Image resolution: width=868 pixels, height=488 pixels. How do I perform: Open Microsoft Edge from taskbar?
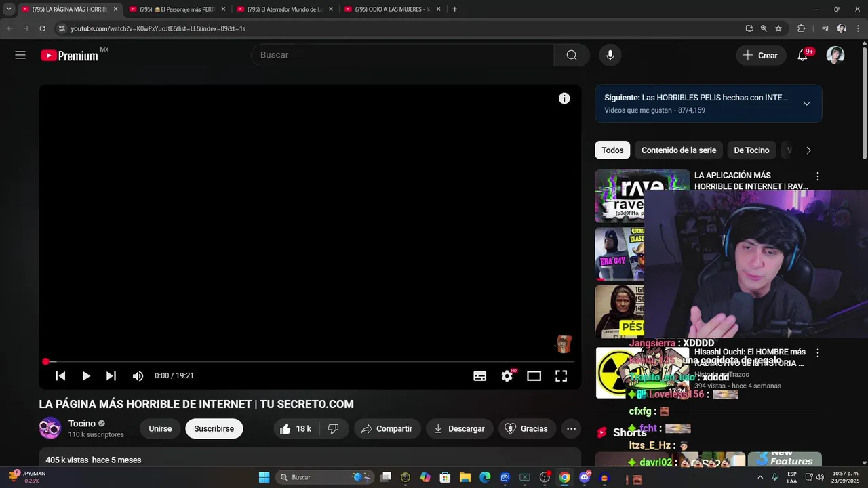click(485, 477)
